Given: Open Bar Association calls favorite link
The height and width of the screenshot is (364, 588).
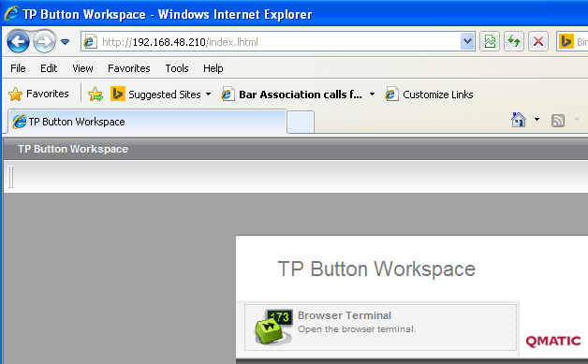Looking at the screenshot, I should pyautogui.click(x=292, y=95).
